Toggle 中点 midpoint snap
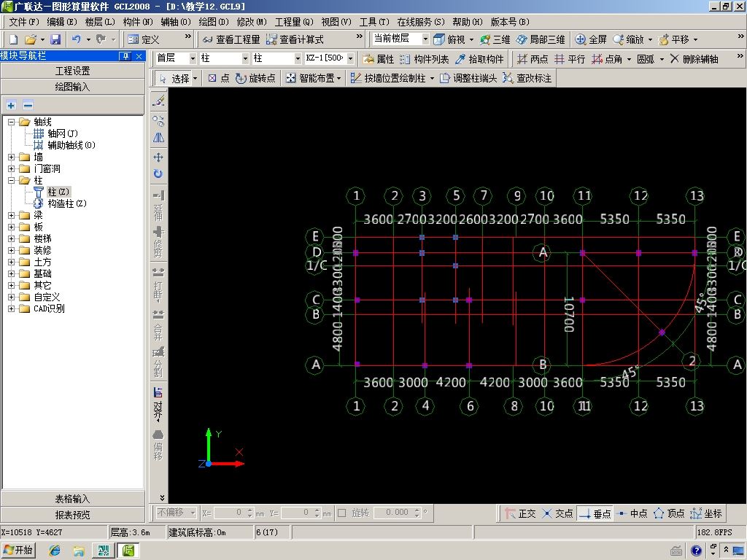This screenshot has width=747, height=560. tap(632, 513)
